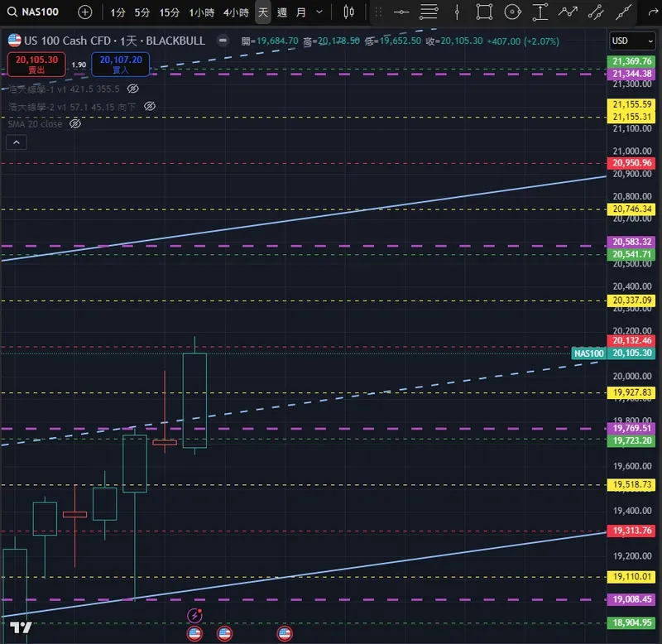
Task: Click the 19,927.83 yellow price label
Action: [x=631, y=392]
